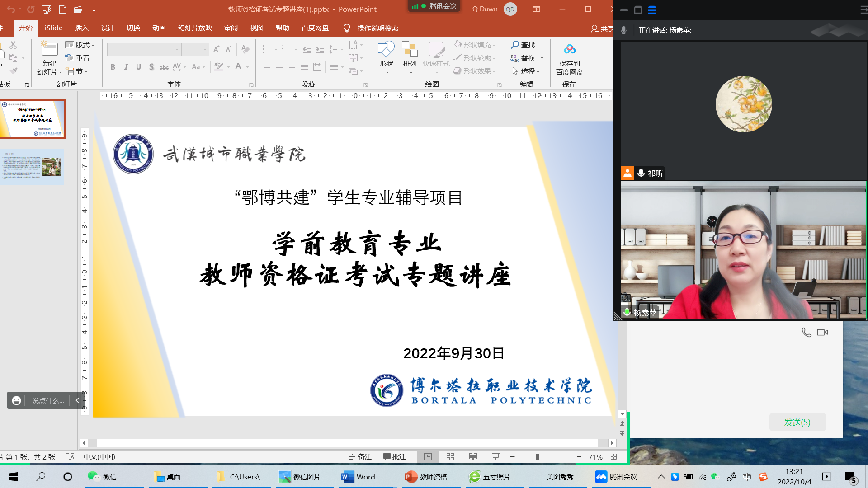Click phone call icon in chat panel

pos(806,333)
